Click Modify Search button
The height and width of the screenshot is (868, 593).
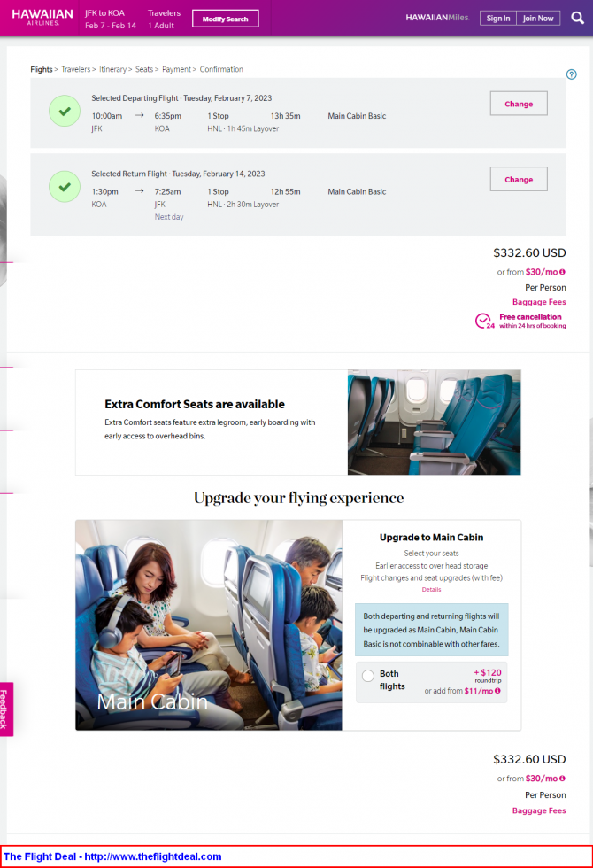(x=225, y=19)
